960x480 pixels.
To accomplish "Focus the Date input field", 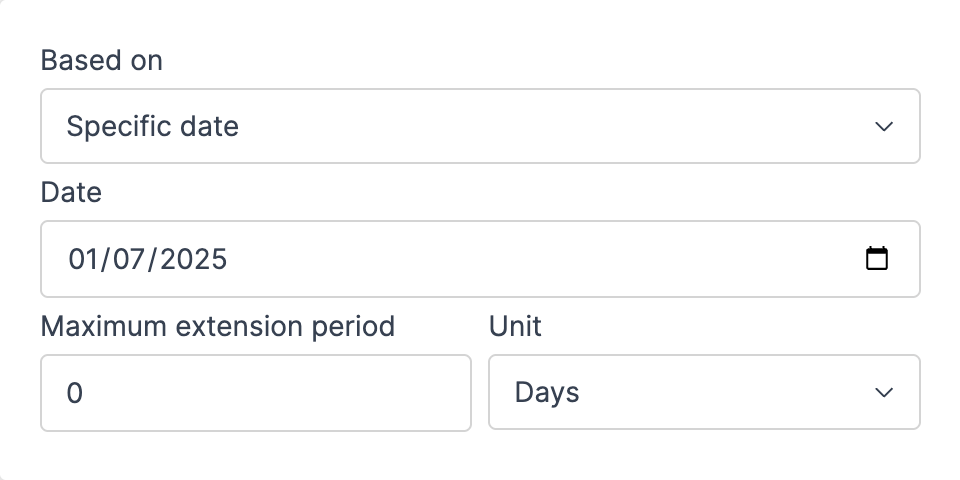I will click(480, 259).
